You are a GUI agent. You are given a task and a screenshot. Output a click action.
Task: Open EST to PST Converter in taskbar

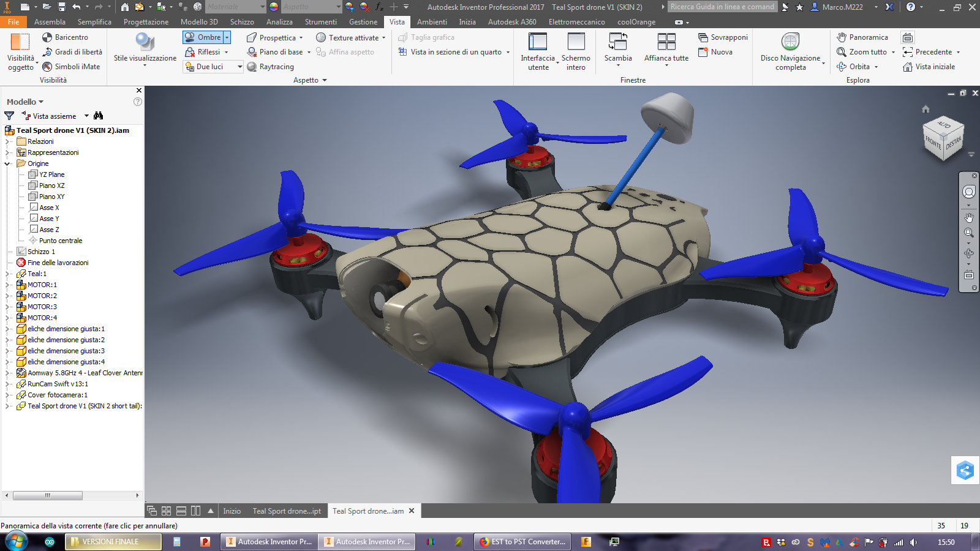pos(522,542)
